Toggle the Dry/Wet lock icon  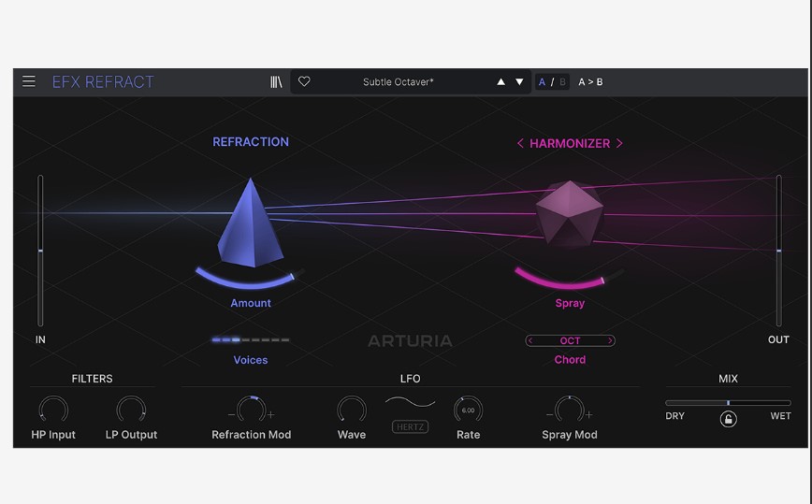728,419
